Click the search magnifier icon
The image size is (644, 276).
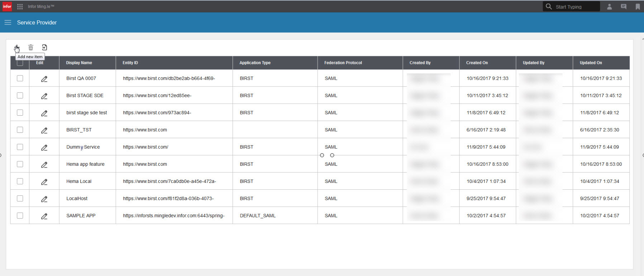click(x=549, y=6)
